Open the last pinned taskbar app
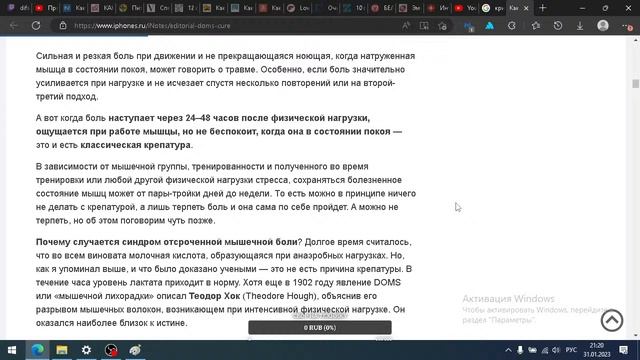 [x=135, y=350]
